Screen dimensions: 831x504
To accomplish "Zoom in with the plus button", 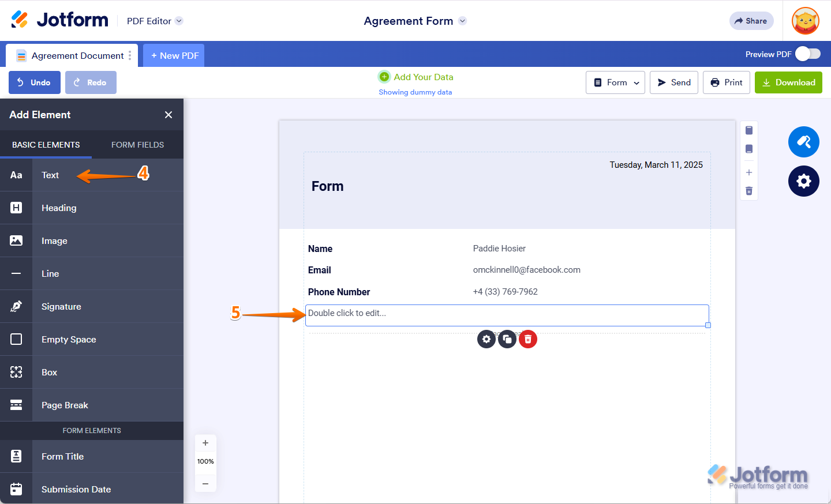I will [x=205, y=443].
